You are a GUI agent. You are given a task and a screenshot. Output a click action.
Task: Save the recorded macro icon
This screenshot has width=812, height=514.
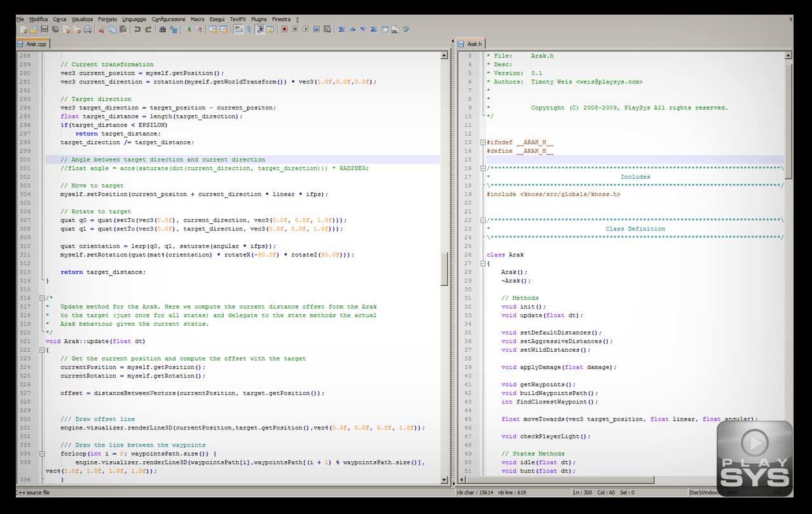tap(327, 29)
